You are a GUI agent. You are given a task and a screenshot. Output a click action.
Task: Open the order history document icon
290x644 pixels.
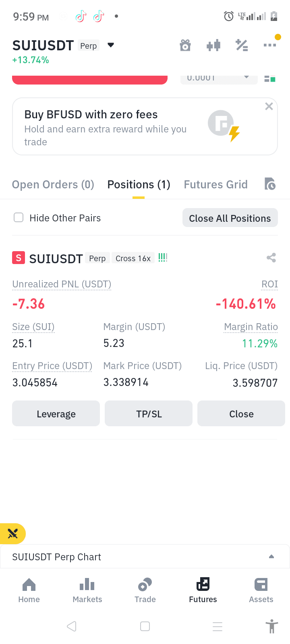(270, 184)
